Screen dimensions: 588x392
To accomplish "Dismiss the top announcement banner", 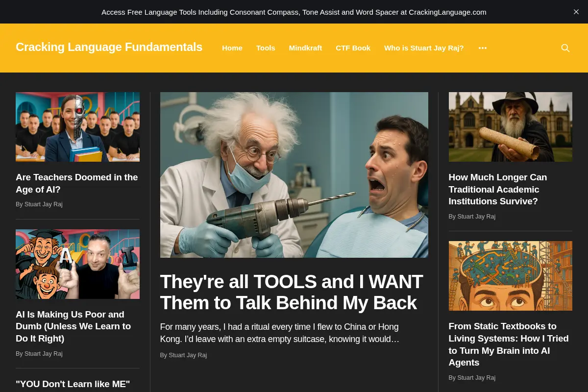I will [x=576, y=12].
